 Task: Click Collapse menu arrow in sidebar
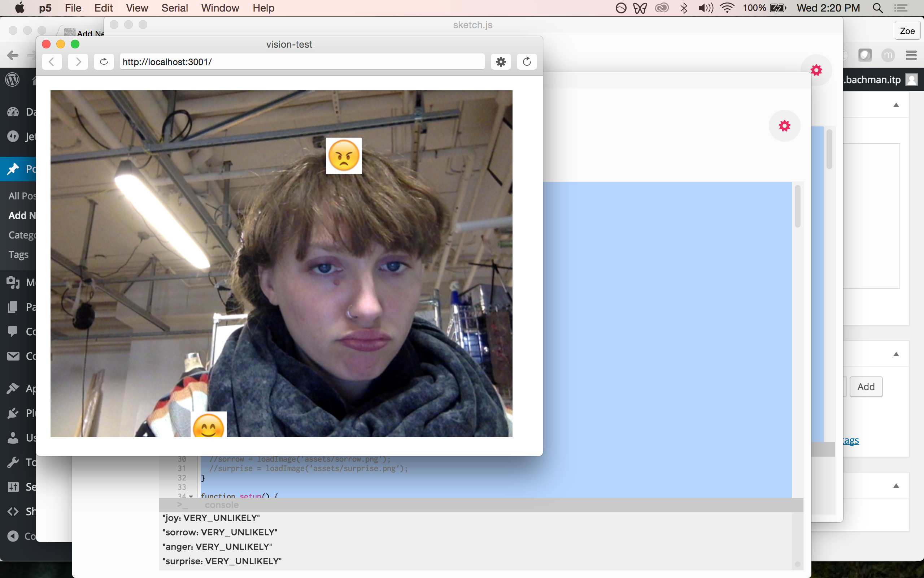(13, 536)
